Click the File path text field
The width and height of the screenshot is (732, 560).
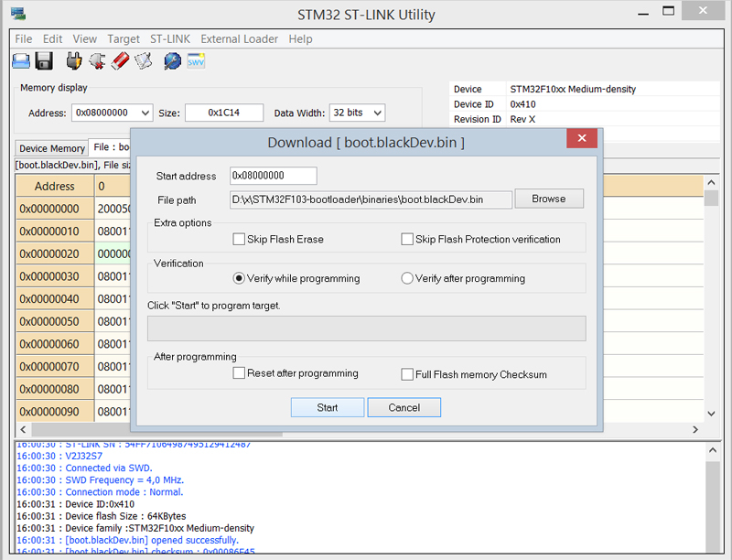coord(371,199)
